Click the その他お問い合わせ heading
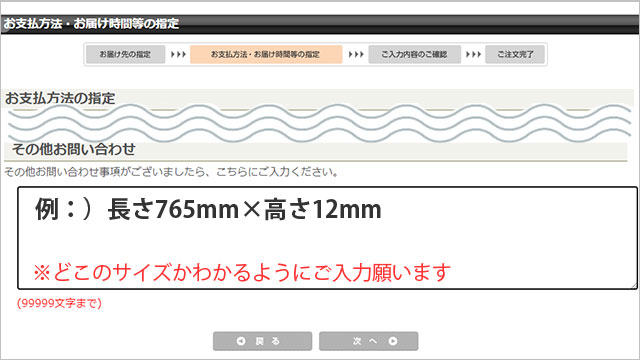 [74, 149]
